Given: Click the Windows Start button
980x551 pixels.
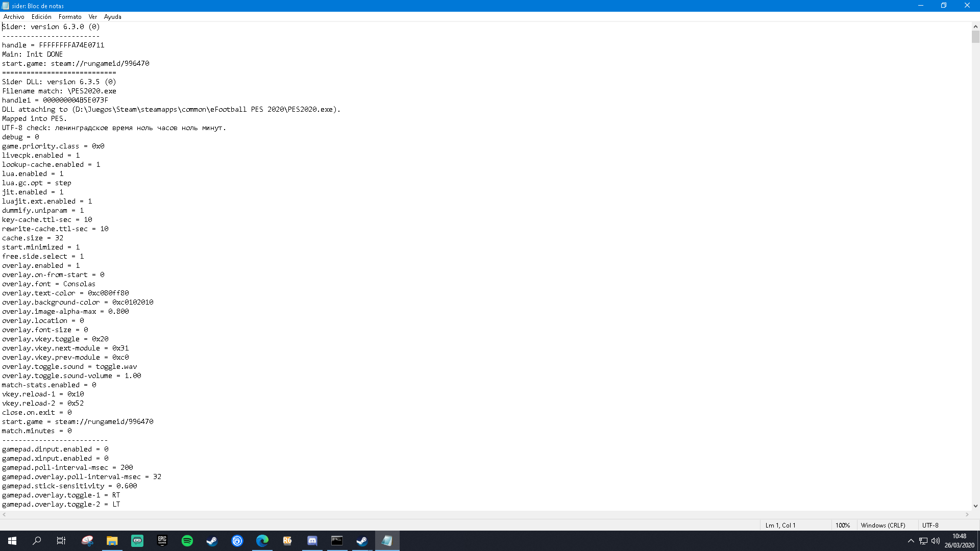Looking at the screenshot, I should tap(12, 541).
